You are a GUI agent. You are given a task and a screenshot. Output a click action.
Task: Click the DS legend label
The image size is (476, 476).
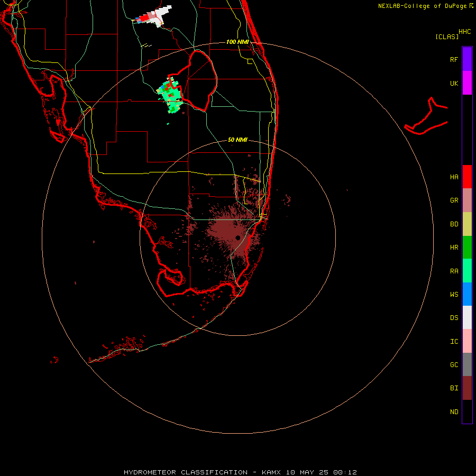454,318
